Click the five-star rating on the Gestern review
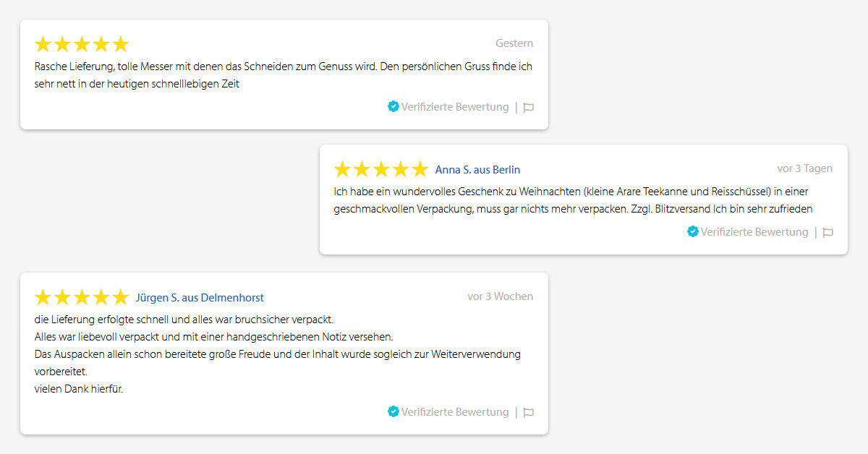The image size is (868, 454). coord(81,44)
